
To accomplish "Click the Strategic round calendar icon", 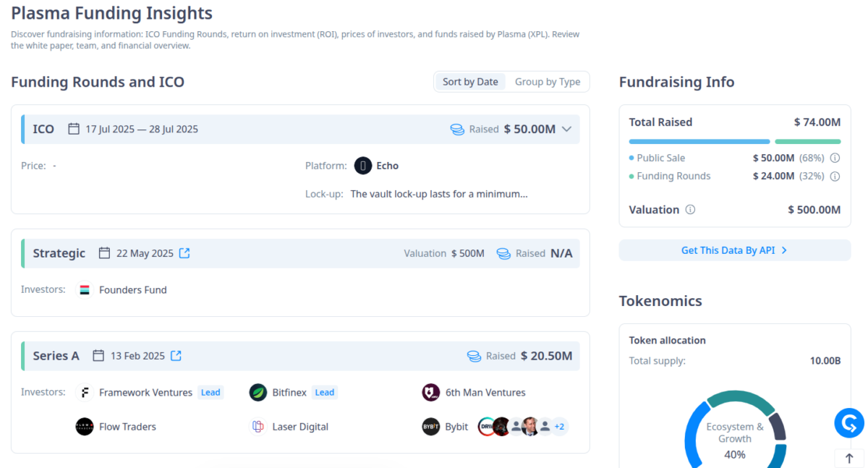I will tap(104, 253).
